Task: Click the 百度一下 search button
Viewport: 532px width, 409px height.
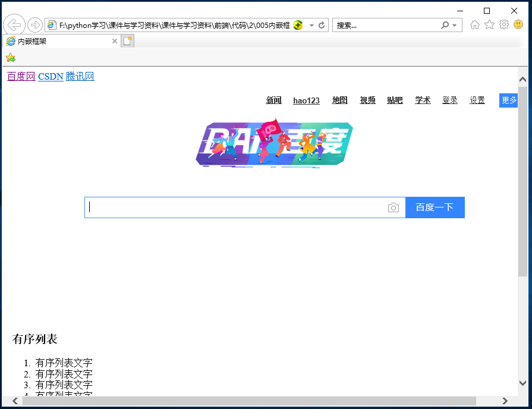Action: [x=435, y=207]
